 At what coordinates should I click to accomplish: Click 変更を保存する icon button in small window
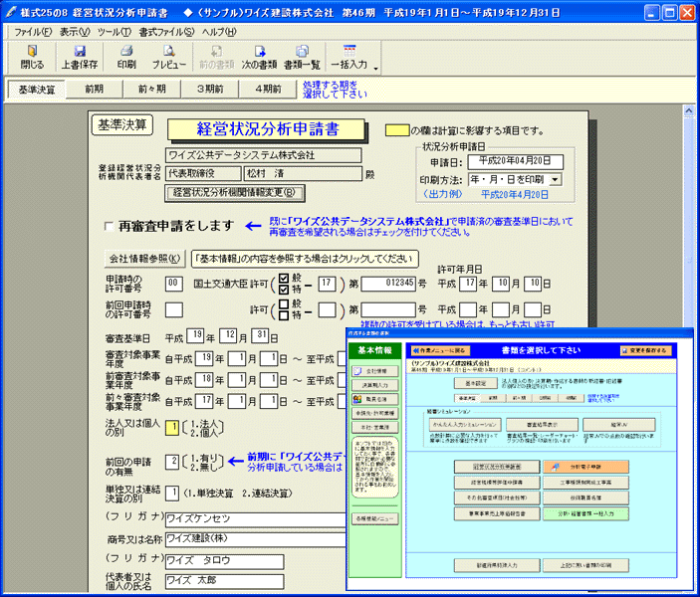click(646, 350)
